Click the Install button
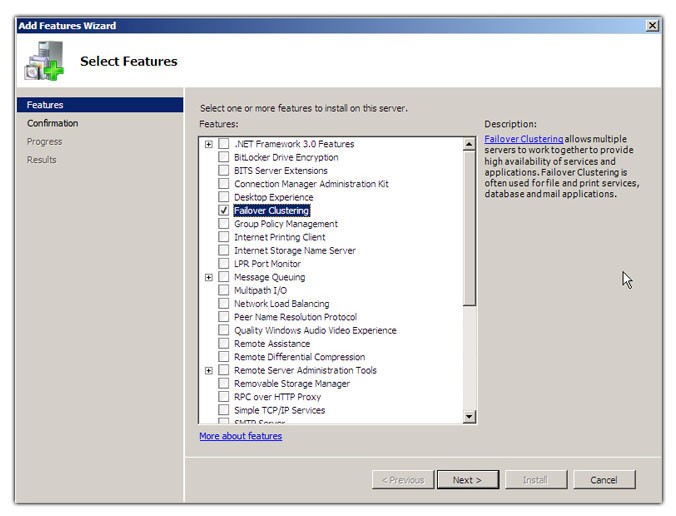Viewport: 676px width, 516px height. (535, 480)
